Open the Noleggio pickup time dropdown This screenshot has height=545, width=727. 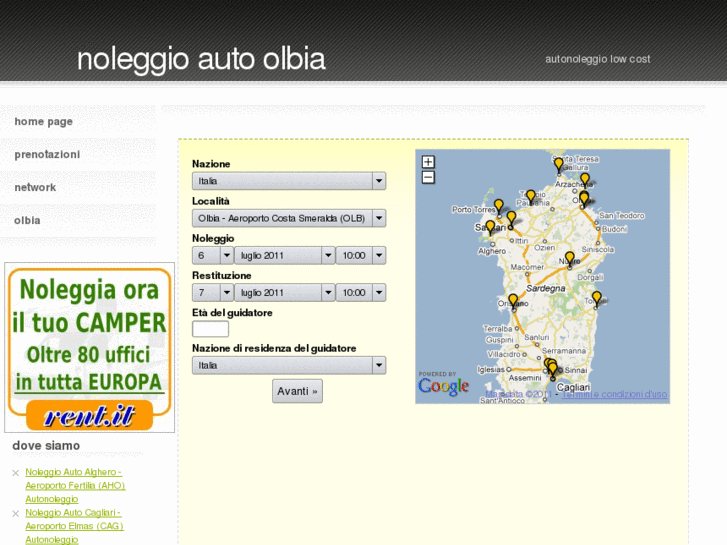click(x=360, y=255)
